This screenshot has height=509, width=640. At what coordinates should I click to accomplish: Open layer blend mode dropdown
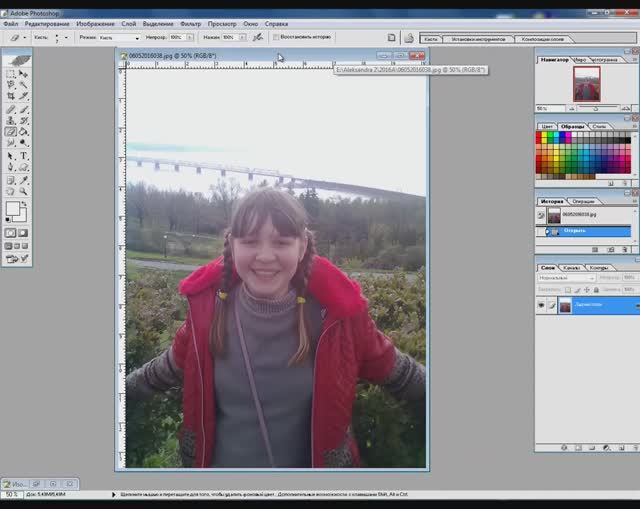pyautogui.click(x=566, y=278)
